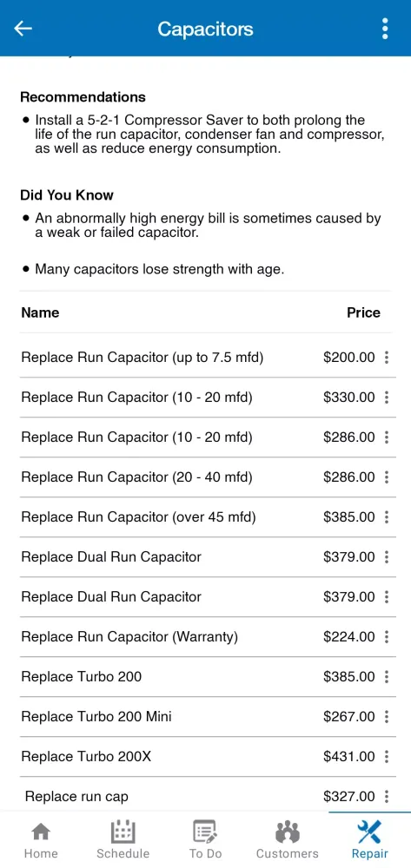This screenshot has width=411, height=868.
Task: Open the Customers tab
Action: point(287,839)
